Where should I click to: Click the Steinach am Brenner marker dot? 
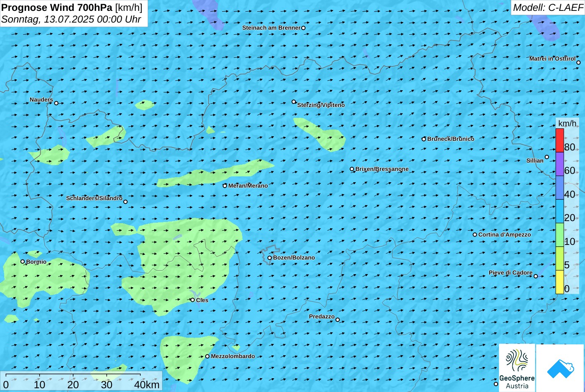[x=303, y=28]
